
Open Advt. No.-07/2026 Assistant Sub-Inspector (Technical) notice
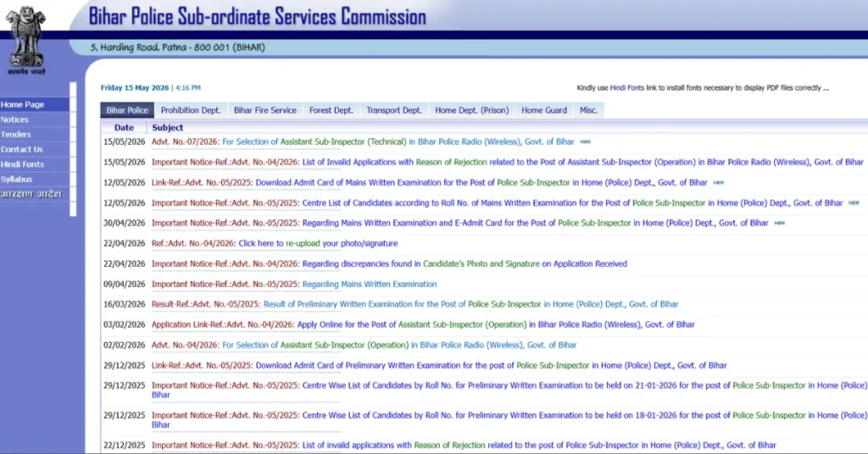pos(363,141)
